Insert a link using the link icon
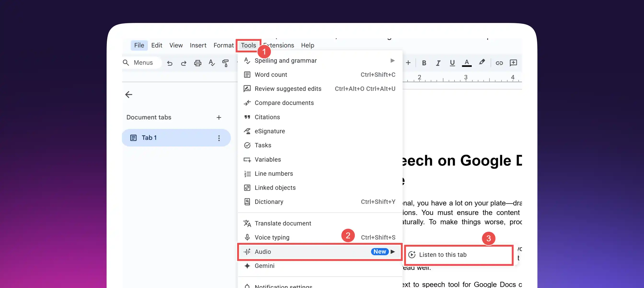644x288 pixels. pos(499,63)
